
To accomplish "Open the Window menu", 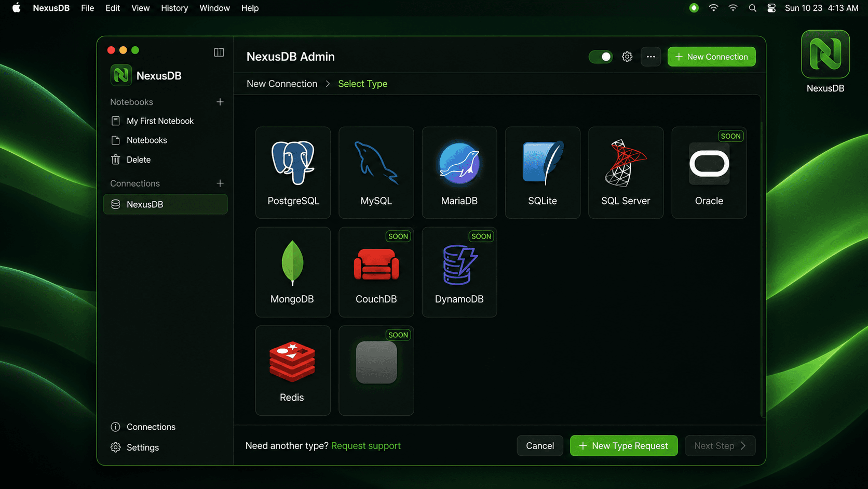I will coord(214,8).
